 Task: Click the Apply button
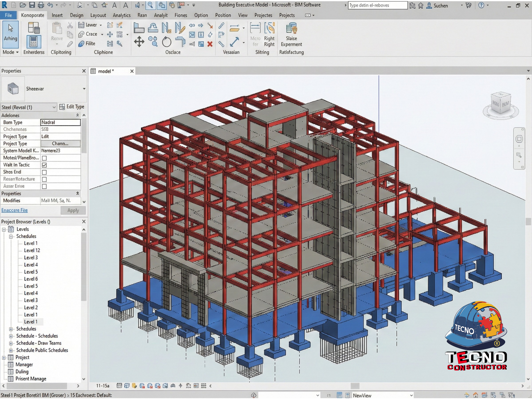click(73, 210)
